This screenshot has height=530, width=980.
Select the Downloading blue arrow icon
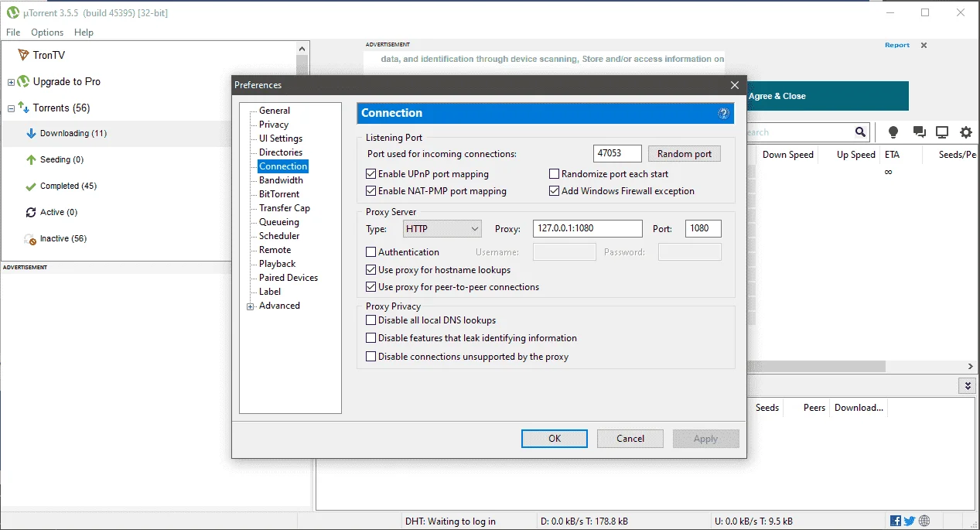31,133
